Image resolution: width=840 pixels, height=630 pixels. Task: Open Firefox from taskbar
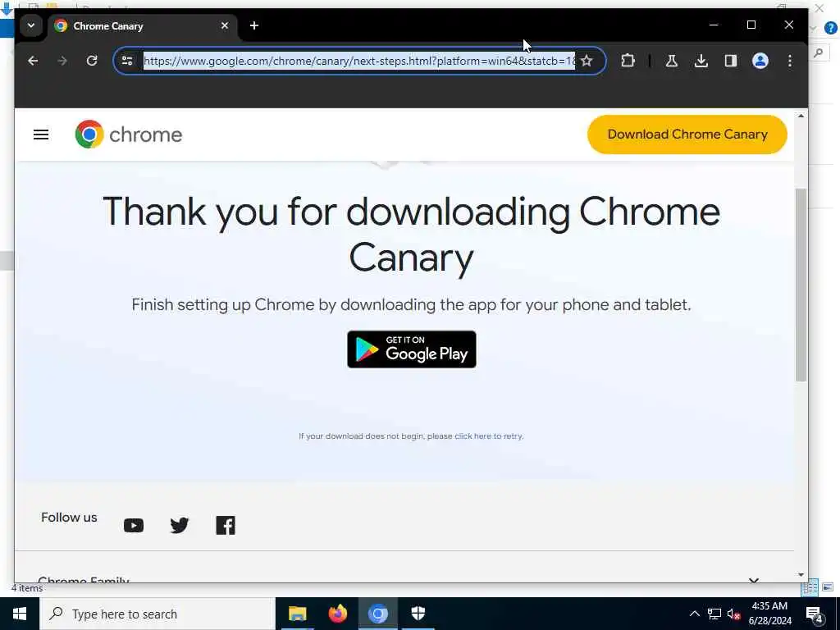(x=337, y=614)
